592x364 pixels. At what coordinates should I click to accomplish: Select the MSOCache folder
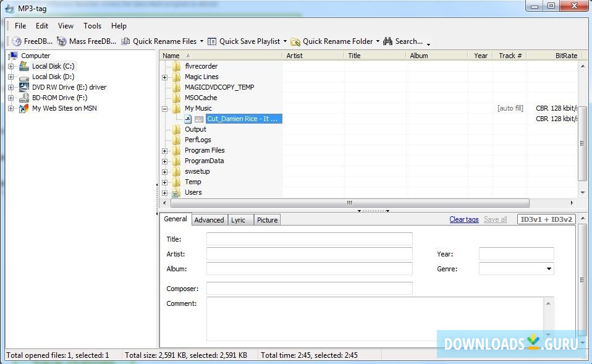[x=201, y=98]
